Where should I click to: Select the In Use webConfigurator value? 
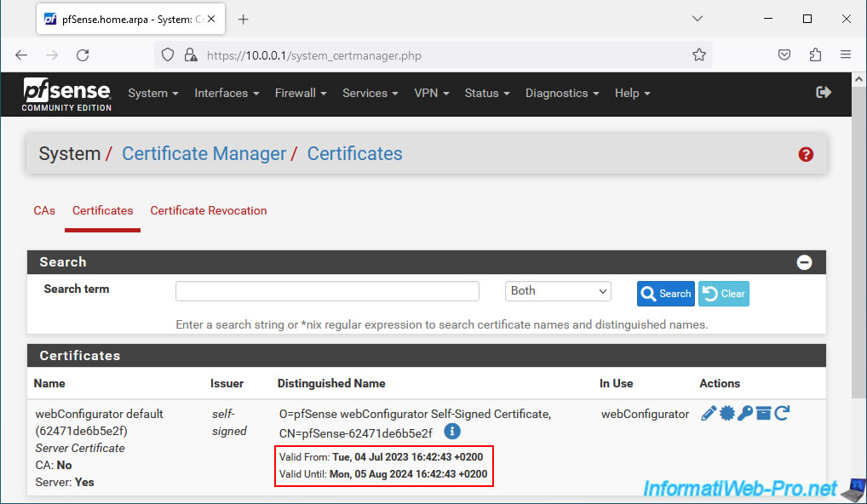(x=645, y=414)
